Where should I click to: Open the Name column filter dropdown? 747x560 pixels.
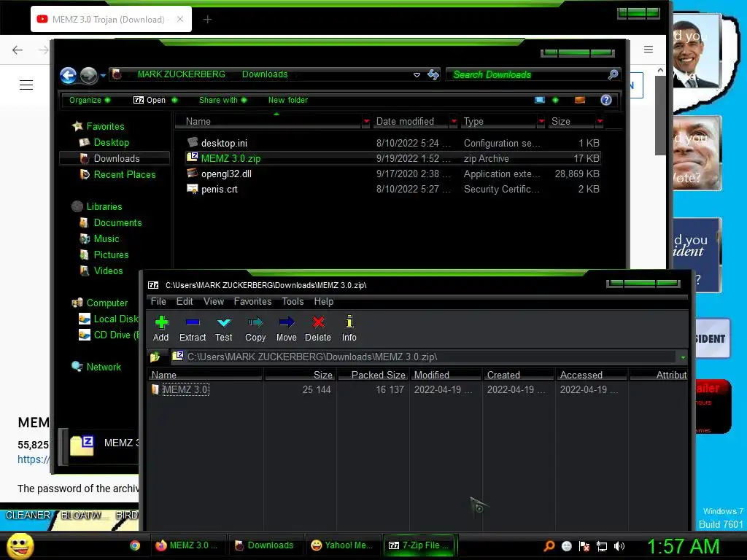(x=366, y=122)
